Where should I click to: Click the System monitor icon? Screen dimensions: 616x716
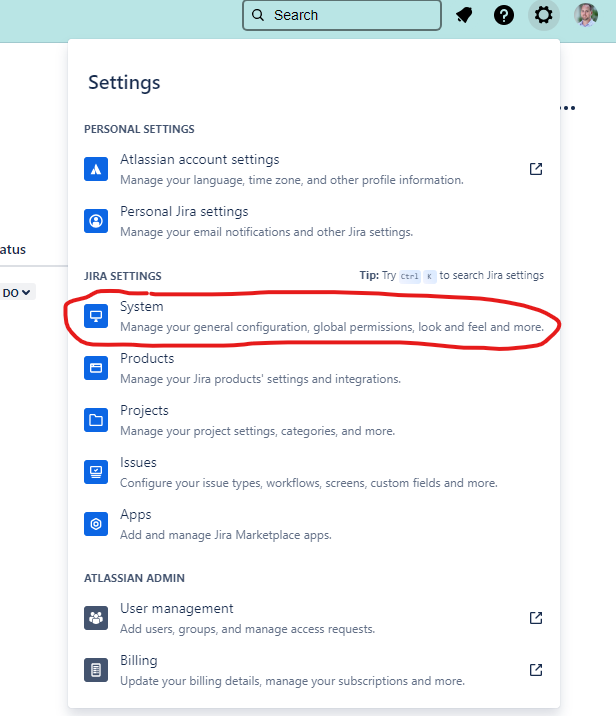click(96, 316)
